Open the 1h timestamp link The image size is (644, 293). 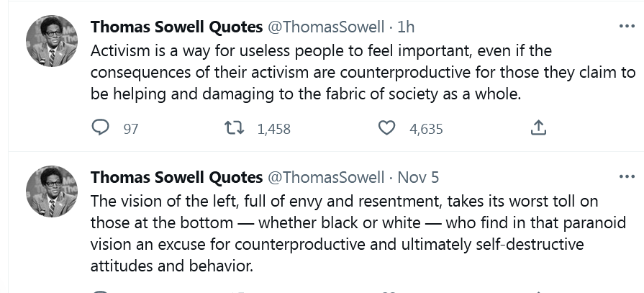tap(406, 27)
